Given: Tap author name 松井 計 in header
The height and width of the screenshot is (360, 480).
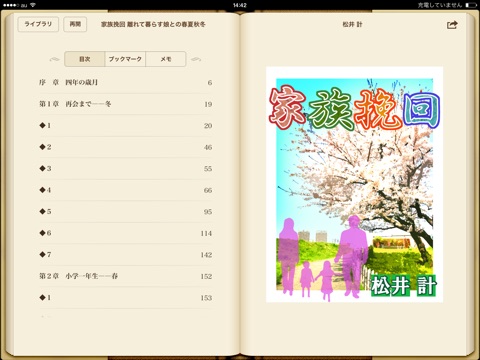Looking at the screenshot, I should point(352,24).
